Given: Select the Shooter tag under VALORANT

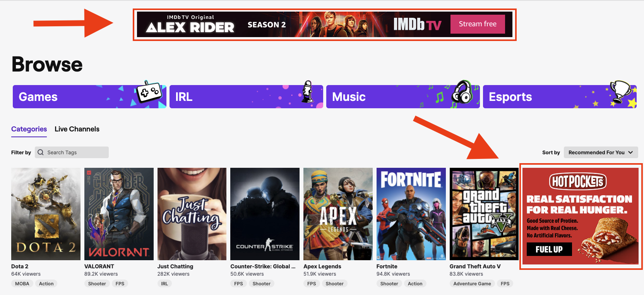Looking at the screenshot, I should coord(97,283).
